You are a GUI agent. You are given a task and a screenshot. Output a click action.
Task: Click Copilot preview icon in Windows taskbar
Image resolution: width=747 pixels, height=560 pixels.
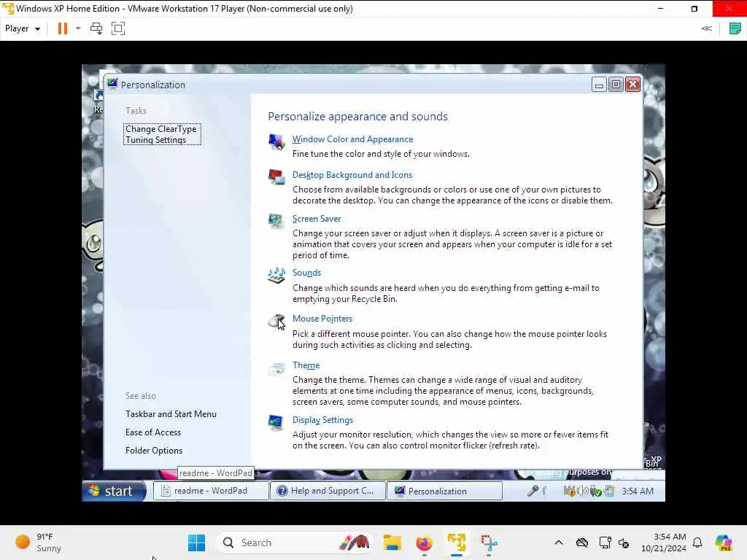(724, 542)
